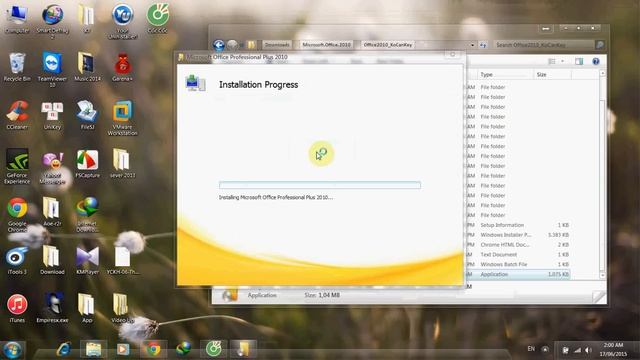Select the Windows Installer P... row

(518, 235)
